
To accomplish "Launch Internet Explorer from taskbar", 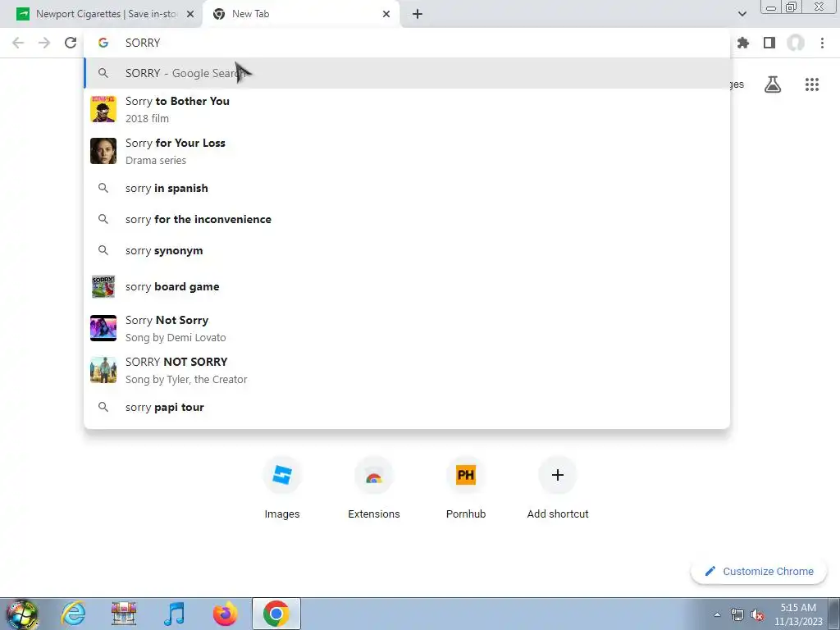I will pyautogui.click(x=73, y=614).
